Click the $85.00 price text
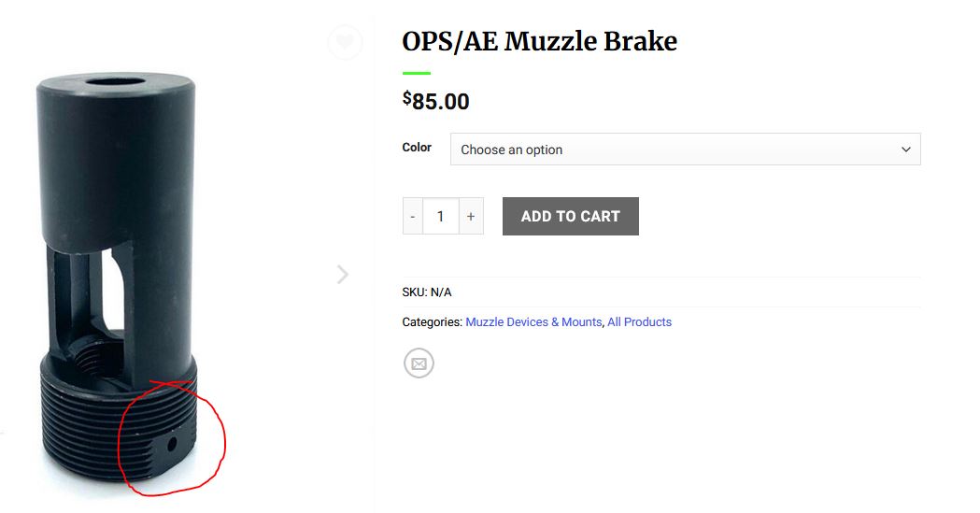The width and height of the screenshot is (980, 513). click(x=436, y=101)
